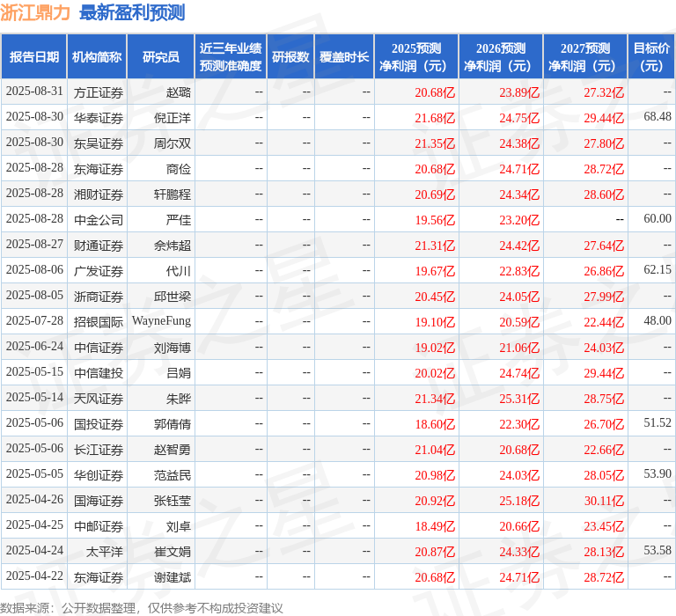Select the 中邮证券 institution cell
676x616 pixels.
tap(99, 526)
